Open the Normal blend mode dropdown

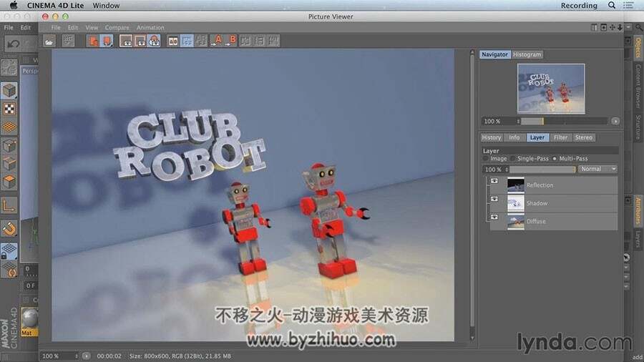(598, 169)
